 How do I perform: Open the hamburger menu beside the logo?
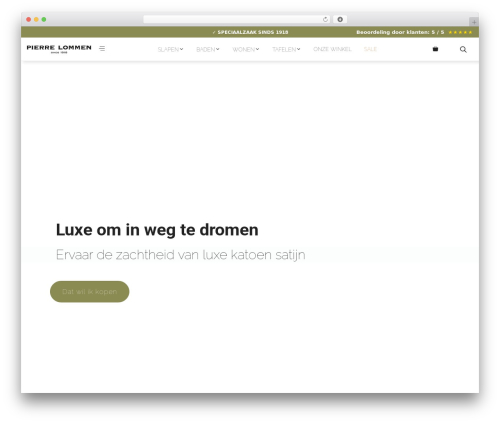pos(102,49)
